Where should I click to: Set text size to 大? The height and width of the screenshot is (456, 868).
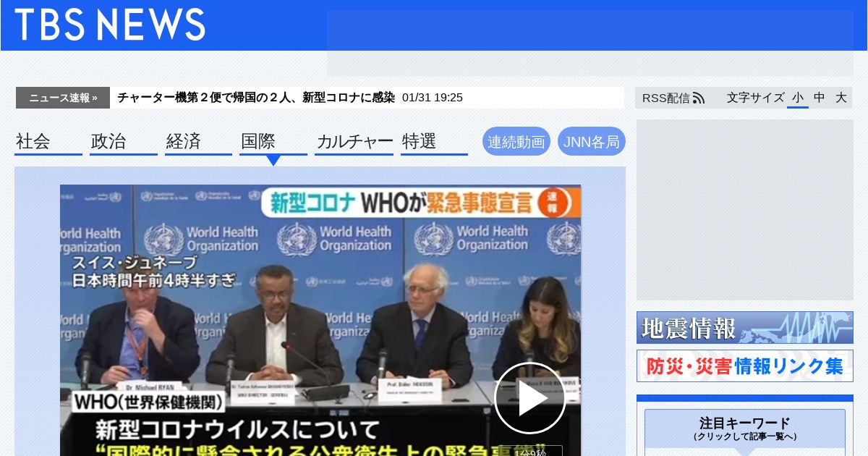[841, 98]
